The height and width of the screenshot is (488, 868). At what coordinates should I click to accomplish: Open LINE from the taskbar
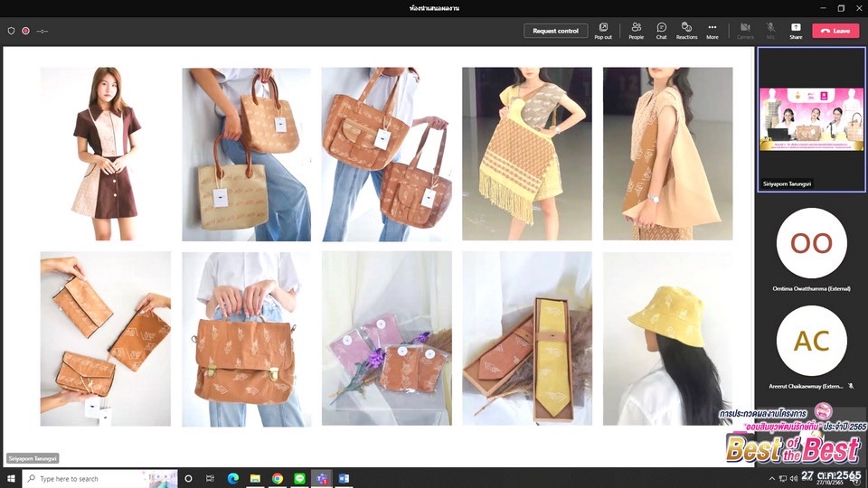(x=299, y=478)
